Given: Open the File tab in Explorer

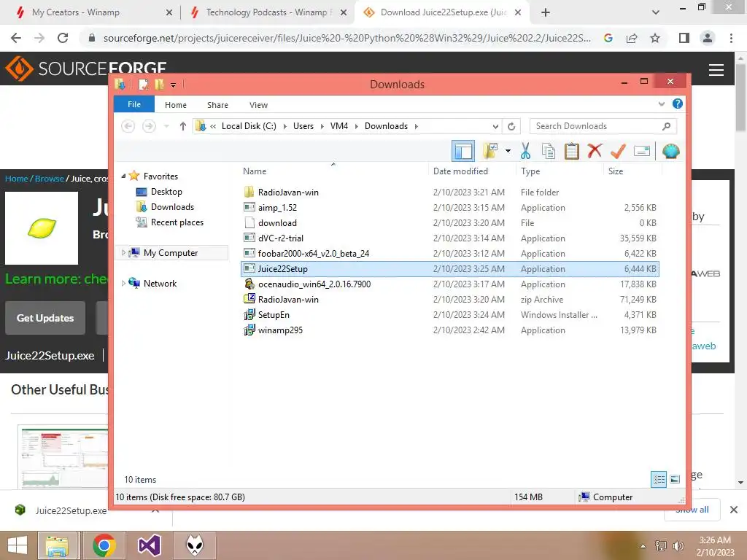Looking at the screenshot, I should tap(134, 104).
